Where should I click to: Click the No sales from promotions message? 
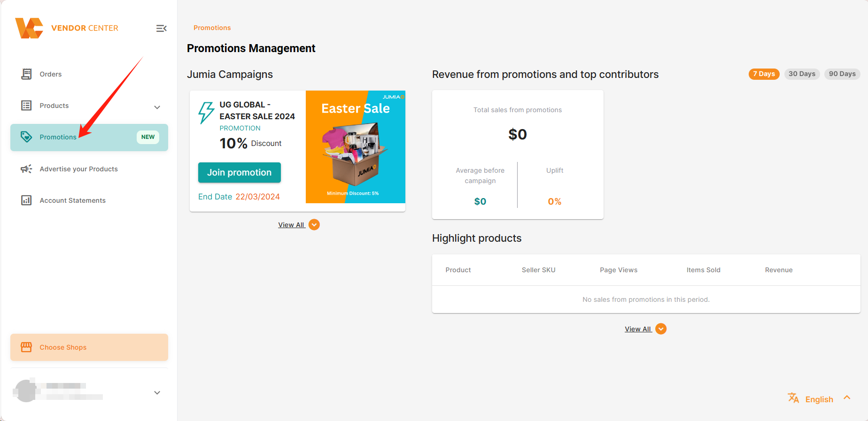646,299
